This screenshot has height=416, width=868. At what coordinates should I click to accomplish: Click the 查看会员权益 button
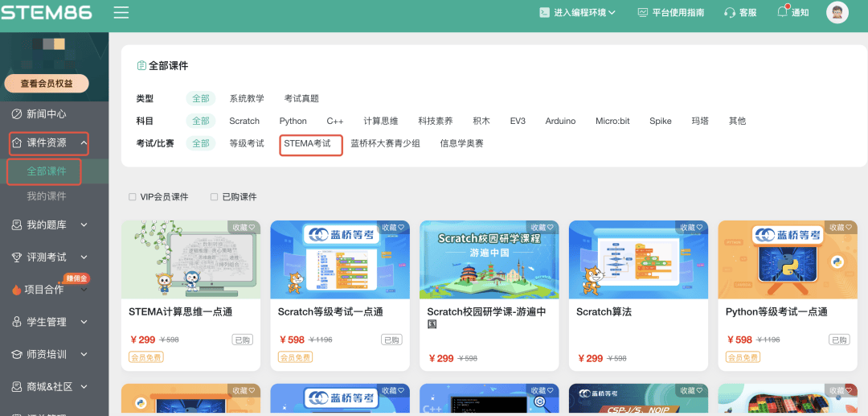click(x=47, y=84)
